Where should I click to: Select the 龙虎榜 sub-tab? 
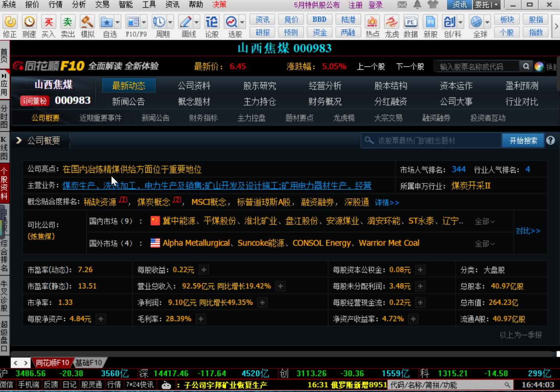click(344, 118)
